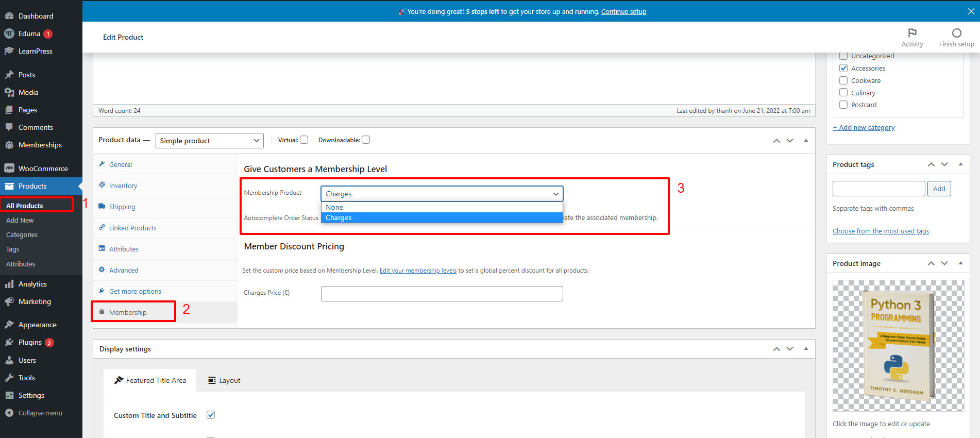Select None in the Membership Product list
Screen dimensions: 980x438
tap(442, 207)
